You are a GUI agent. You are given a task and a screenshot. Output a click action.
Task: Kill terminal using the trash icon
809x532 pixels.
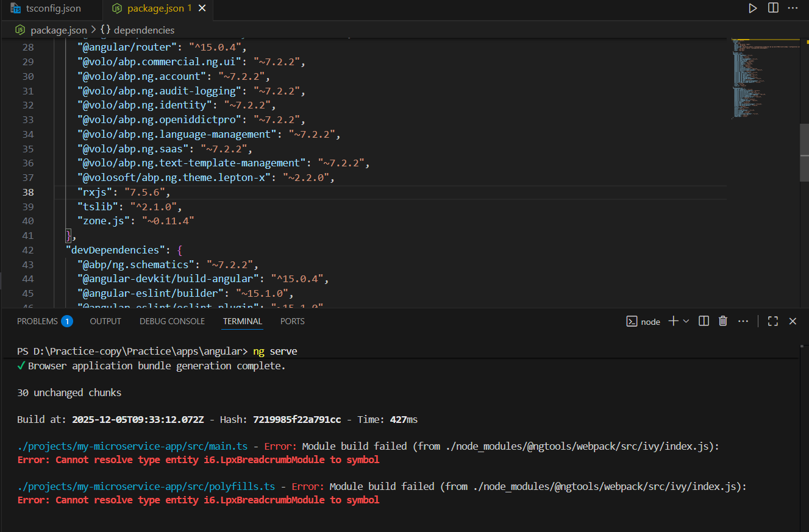point(723,321)
